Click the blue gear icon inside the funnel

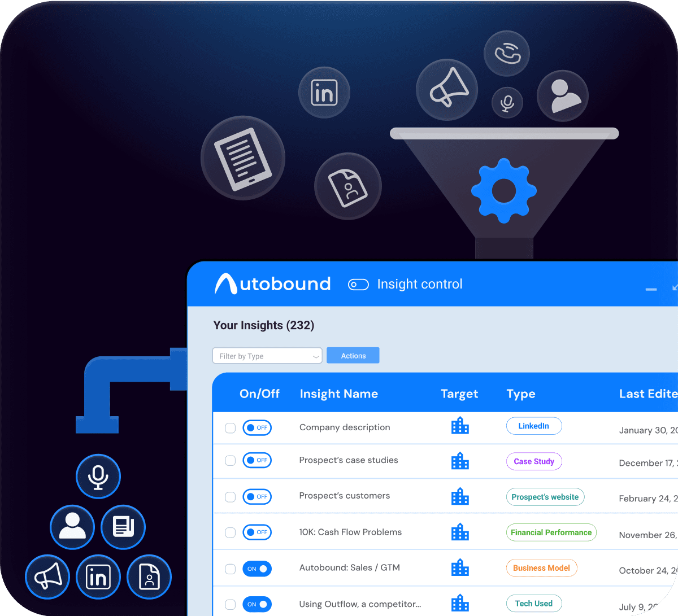[503, 190]
